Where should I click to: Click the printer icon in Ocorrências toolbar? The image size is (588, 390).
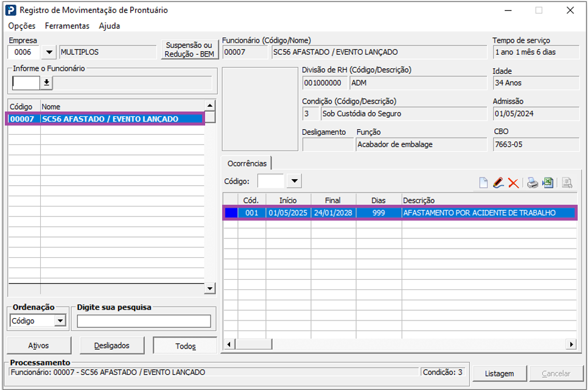coord(532,183)
